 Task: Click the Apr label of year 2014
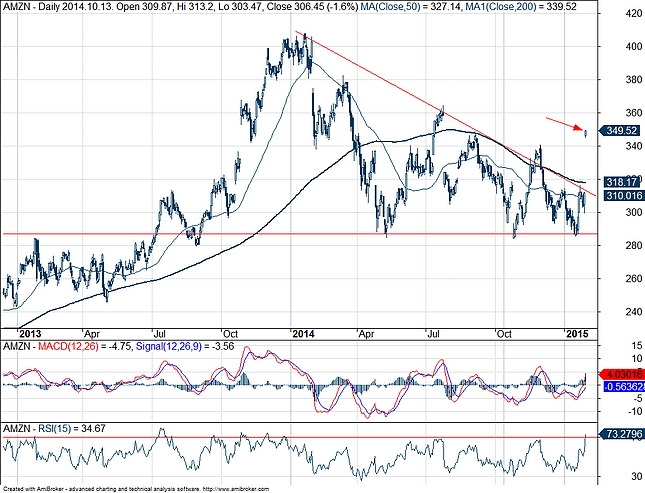pos(366,333)
